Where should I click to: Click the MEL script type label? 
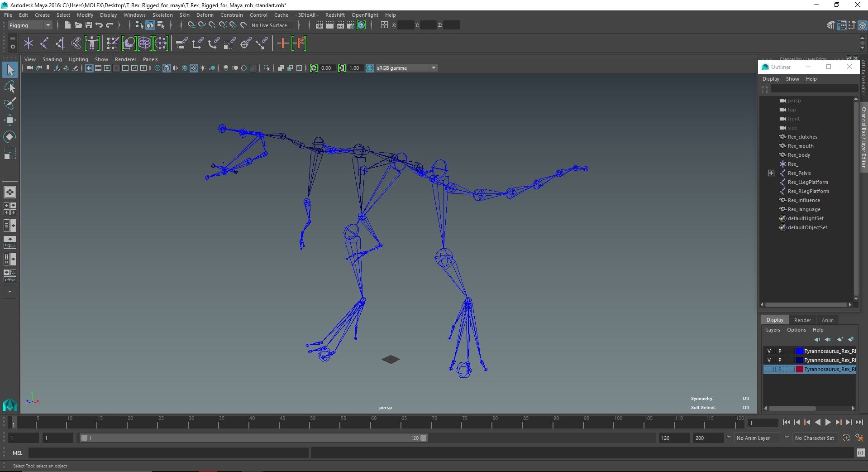click(x=17, y=453)
